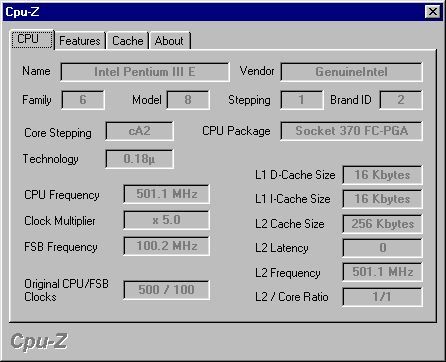Click the "CPU Package" label
Image resolution: width=446 pixels, height=362 pixels.
pyautogui.click(x=236, y=131)
